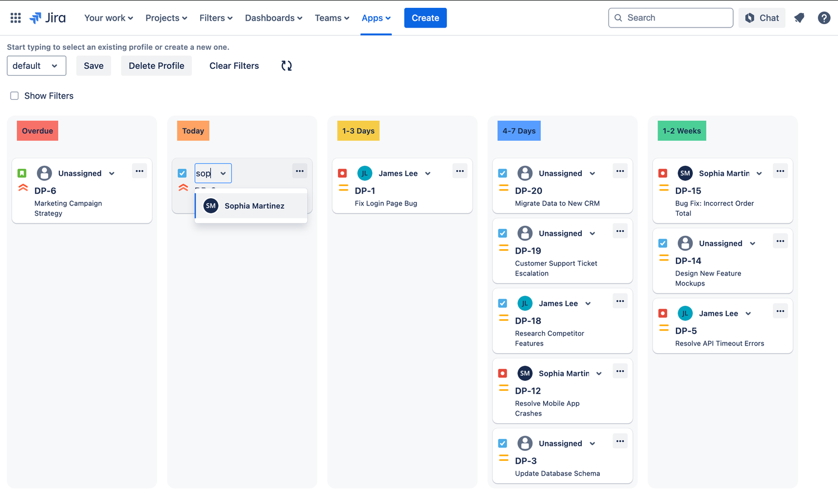This screenshot has width=838, height=504.
Task: Click the red Overdue column label
Action: point(38,131)
